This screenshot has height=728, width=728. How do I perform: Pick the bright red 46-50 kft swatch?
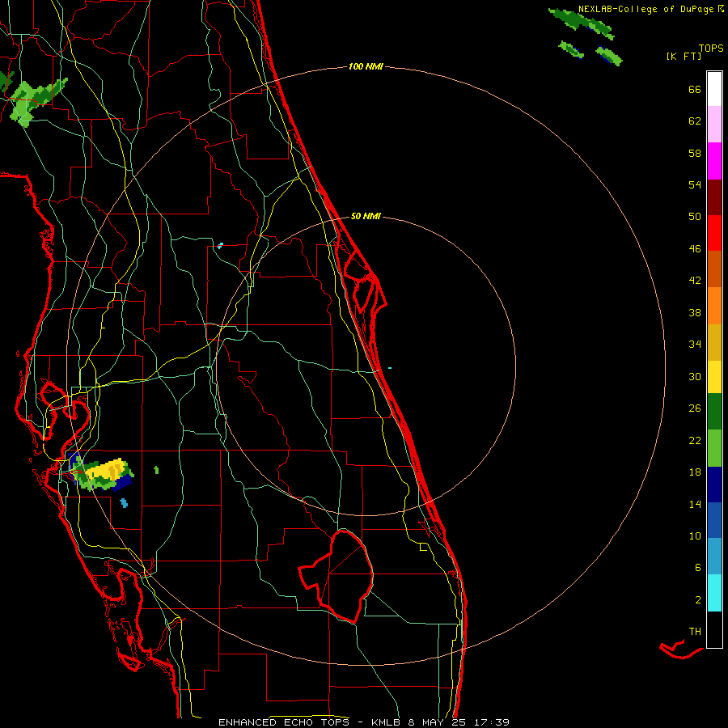[714, 233]
